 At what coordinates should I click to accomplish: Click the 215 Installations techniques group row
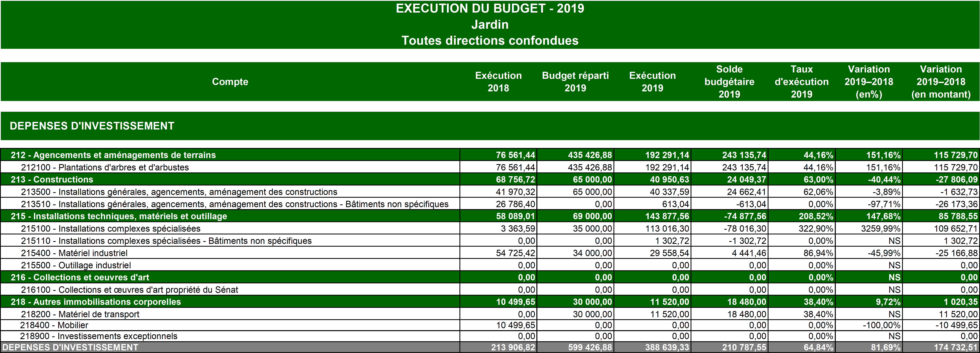pos(119,216)
